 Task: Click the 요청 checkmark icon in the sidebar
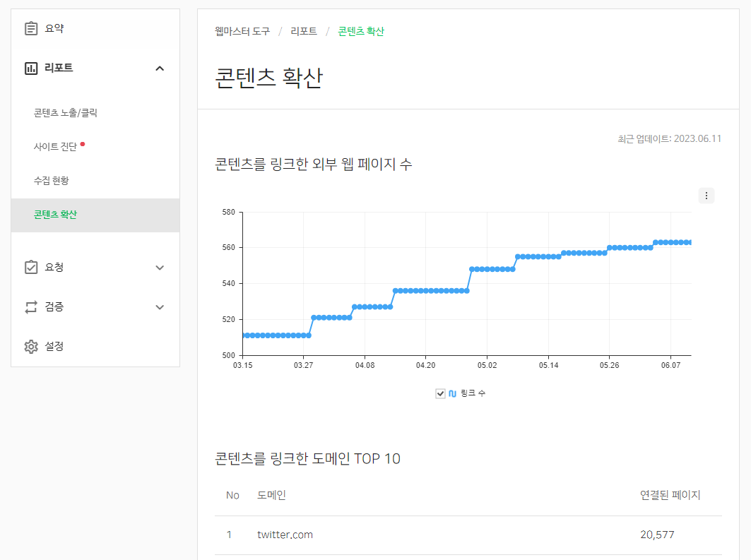(30, 267)
